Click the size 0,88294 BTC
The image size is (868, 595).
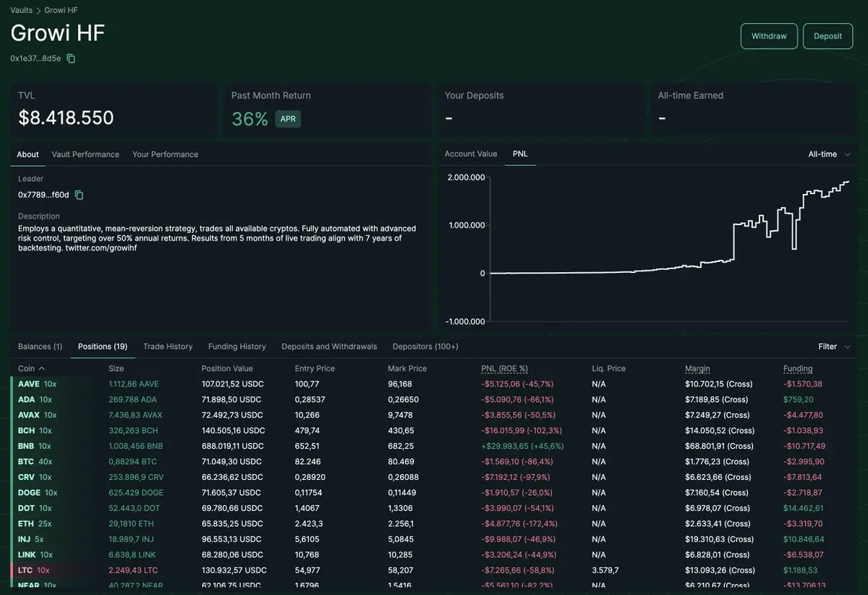[132, 462]
